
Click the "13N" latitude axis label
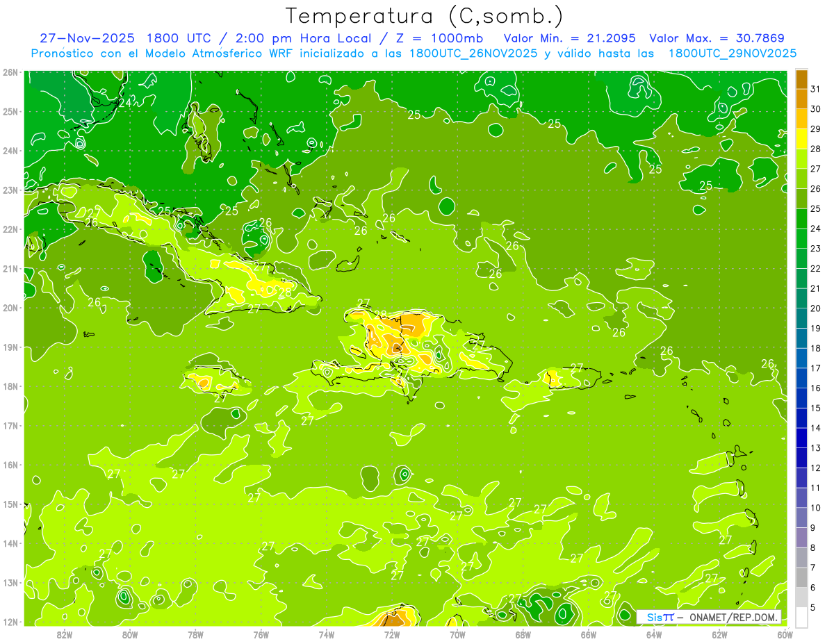(10, 583)
